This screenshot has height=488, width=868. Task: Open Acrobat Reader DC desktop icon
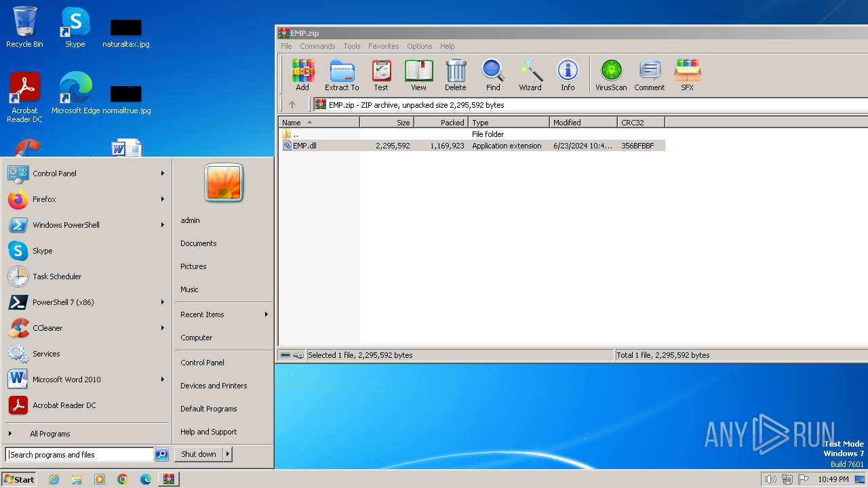[x=24, y=98]
